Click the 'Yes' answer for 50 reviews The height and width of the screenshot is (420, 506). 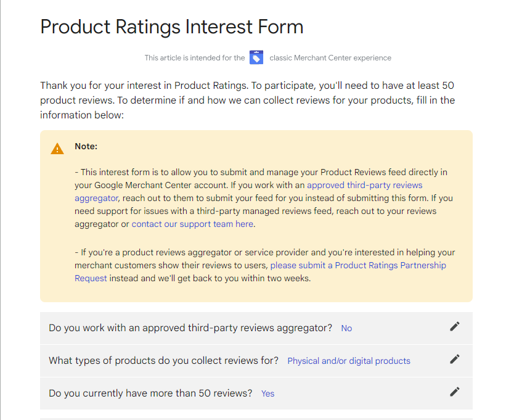pyautogui.click(x=267, y=393)
